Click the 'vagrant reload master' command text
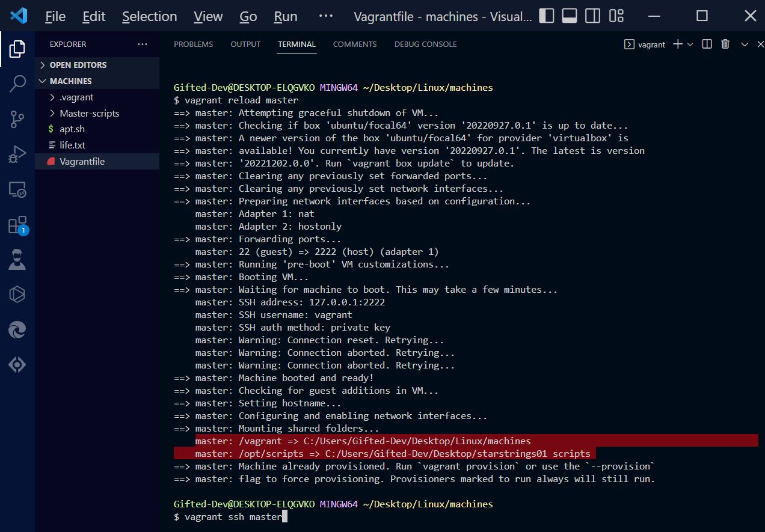 241,100
